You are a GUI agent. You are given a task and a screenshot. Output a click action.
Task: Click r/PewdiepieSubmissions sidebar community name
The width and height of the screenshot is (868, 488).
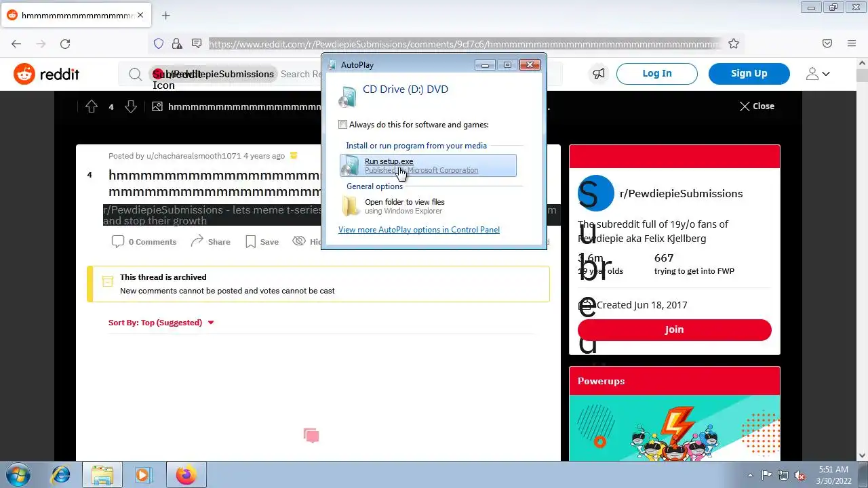(x=681, y=194)
